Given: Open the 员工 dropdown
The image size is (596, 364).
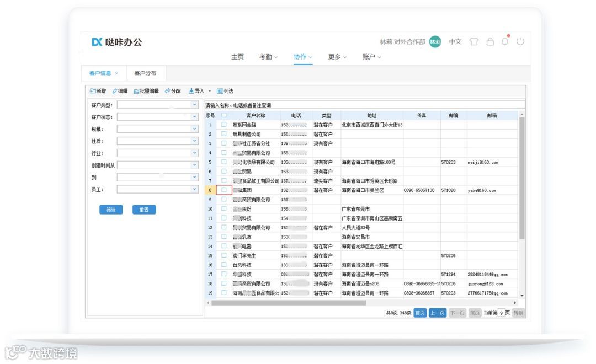Looking at the screenshot, I should (195, 189).
